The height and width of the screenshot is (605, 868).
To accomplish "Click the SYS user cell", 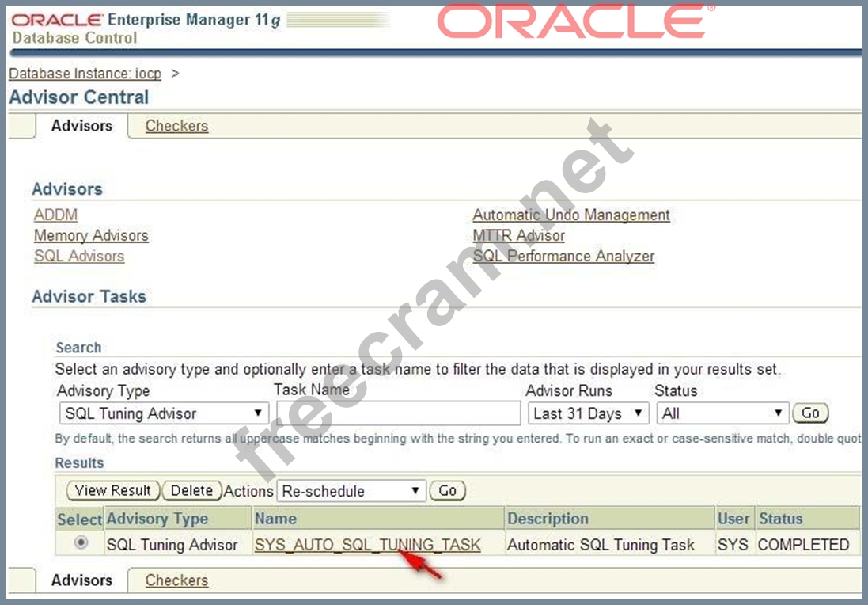I will point(733,545).
